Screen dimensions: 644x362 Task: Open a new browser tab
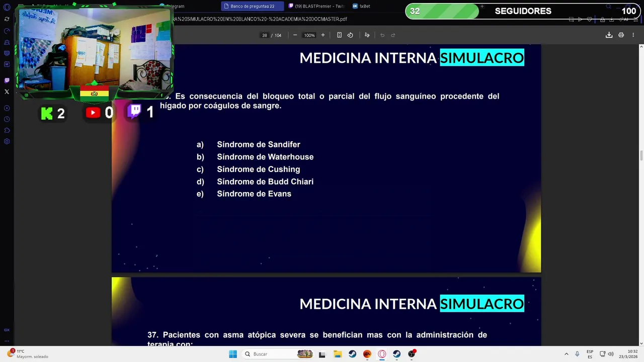click(x=482, y=6)
